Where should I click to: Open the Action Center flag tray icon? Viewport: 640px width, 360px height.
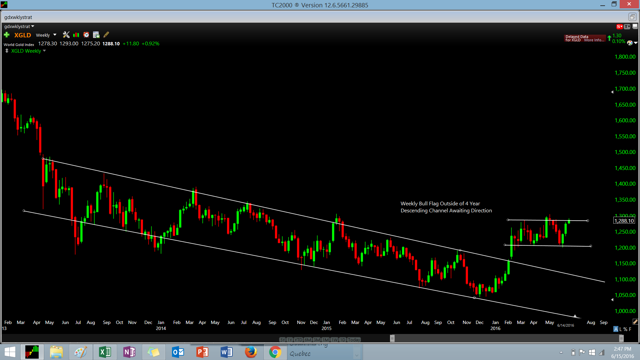582,352
